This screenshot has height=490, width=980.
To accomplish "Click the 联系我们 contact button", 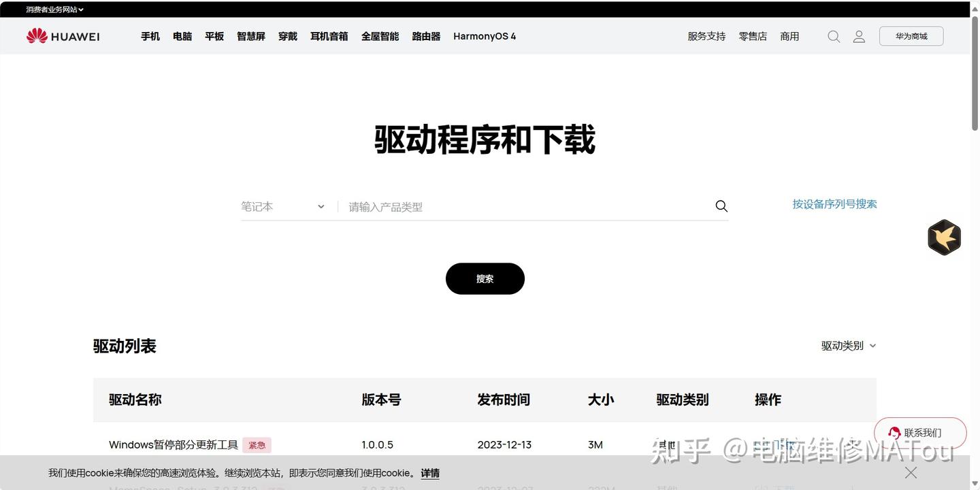I will click(x=921, y=433).
